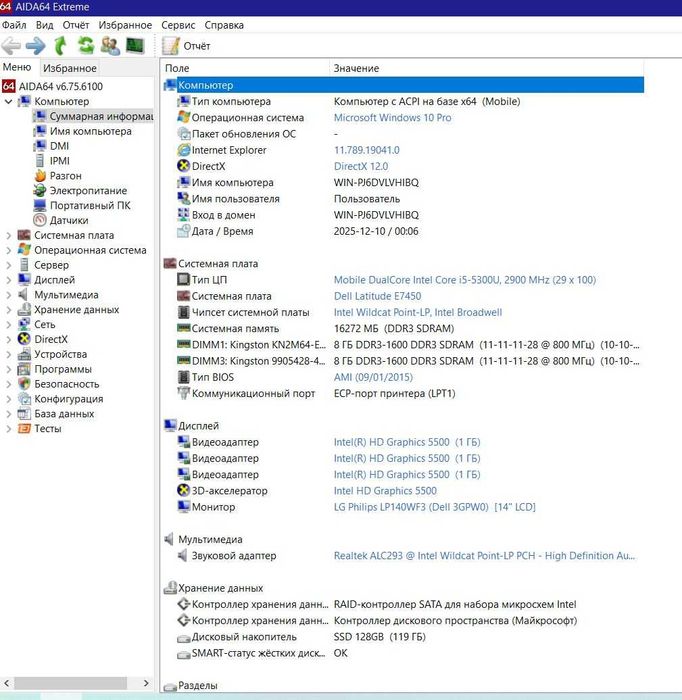Open Intel Wildcat Point-LP, Intel Broadwell link

[418, 312]
